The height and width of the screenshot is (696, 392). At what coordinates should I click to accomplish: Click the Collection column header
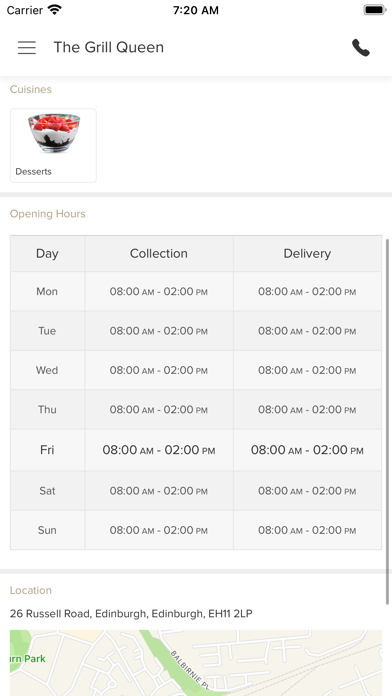159,253
